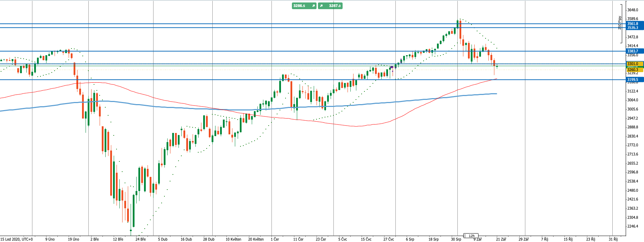
Task: Click the '16 Dub' date label
Action: click(x=186, y=239)
